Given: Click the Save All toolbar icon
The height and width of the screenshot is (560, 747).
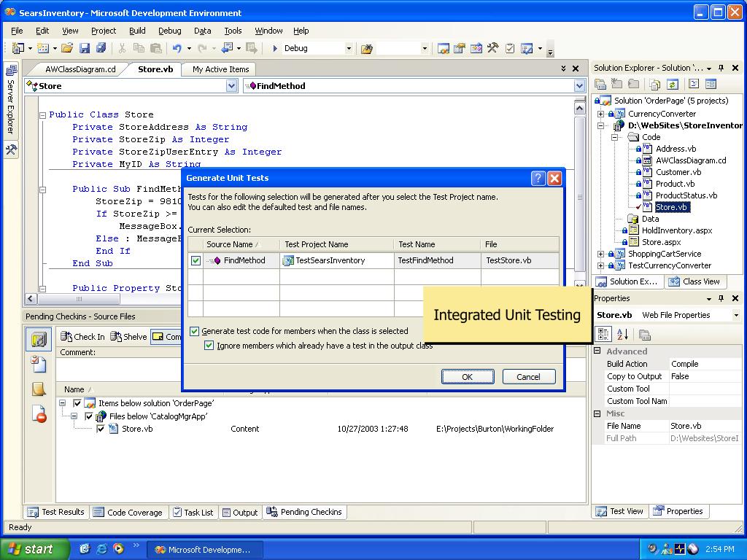Looking at the screenshot, I should coord(101,48).
